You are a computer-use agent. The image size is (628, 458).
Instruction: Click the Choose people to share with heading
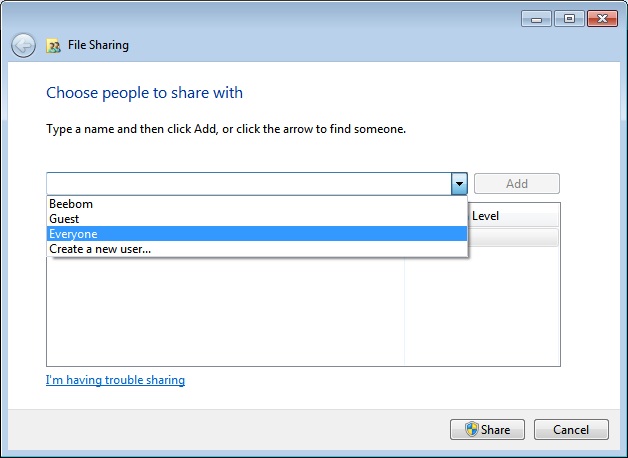point(144,93)
